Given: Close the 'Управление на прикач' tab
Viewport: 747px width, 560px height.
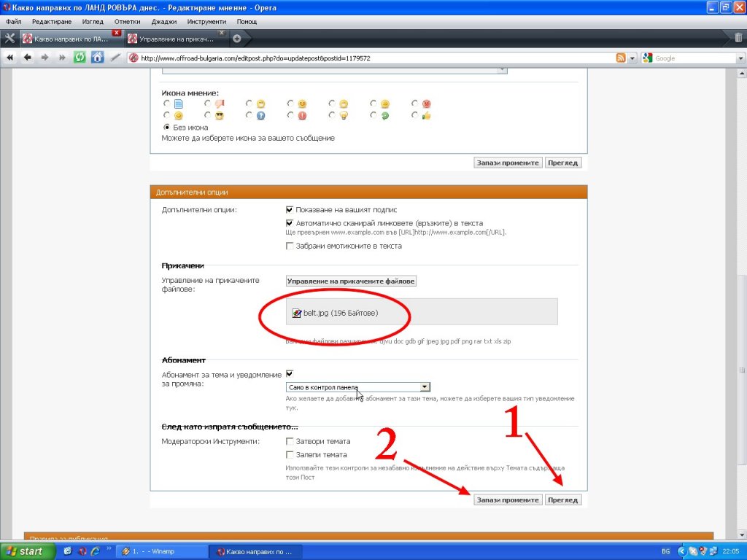Looking at the screenshot, I should 222,32.
